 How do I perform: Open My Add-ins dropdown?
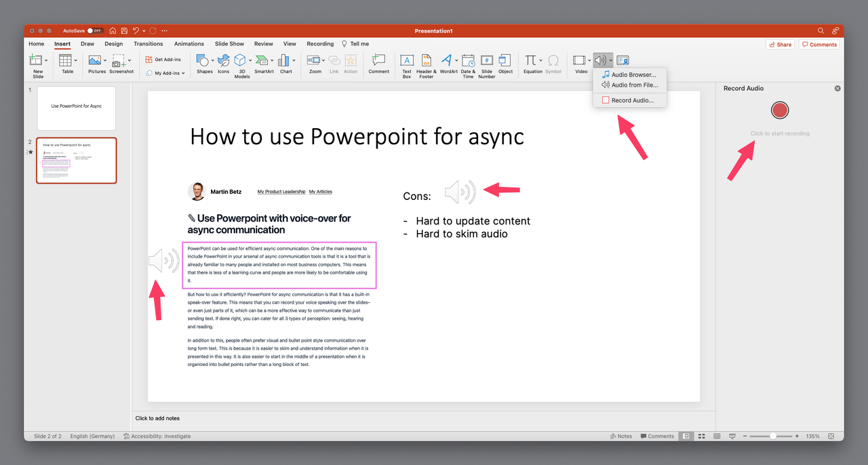[x=165, y=73]
